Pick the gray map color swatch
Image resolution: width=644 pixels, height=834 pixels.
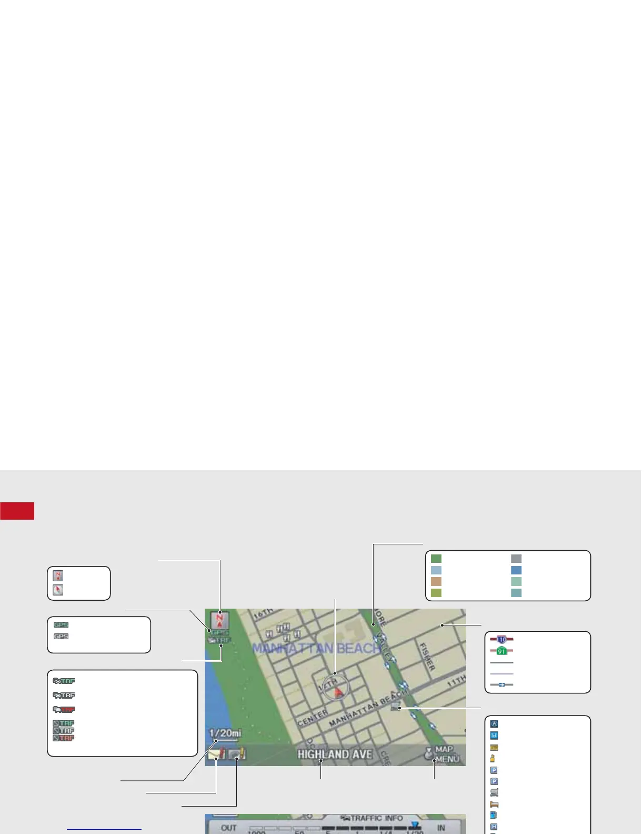[x=516, y=559]
